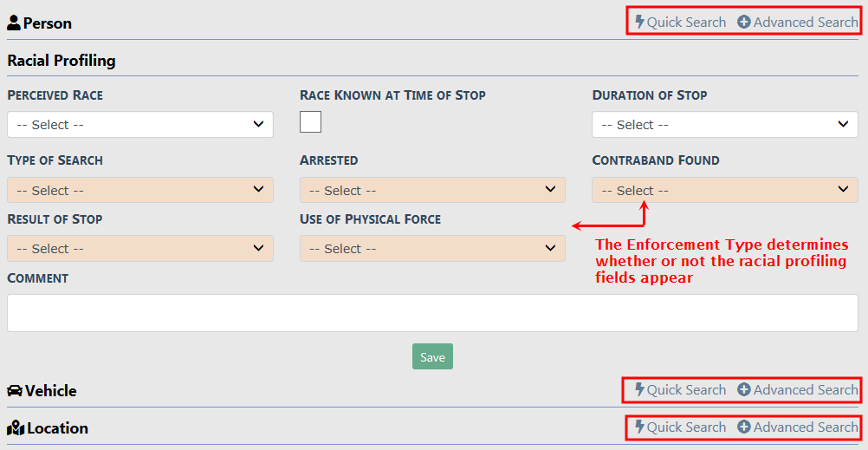
Task: Click the plus icon beside Person Advanced Search
Action: tap(744, 23)
